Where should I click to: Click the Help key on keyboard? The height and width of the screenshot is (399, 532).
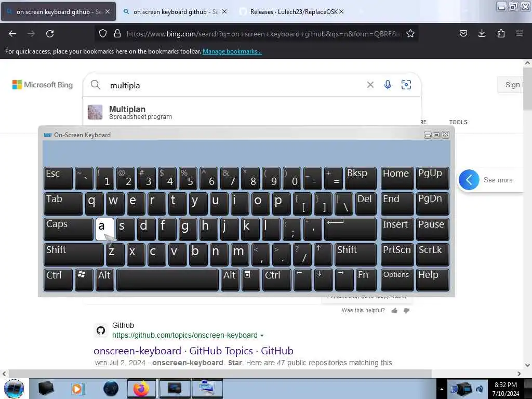coord(432,280)
